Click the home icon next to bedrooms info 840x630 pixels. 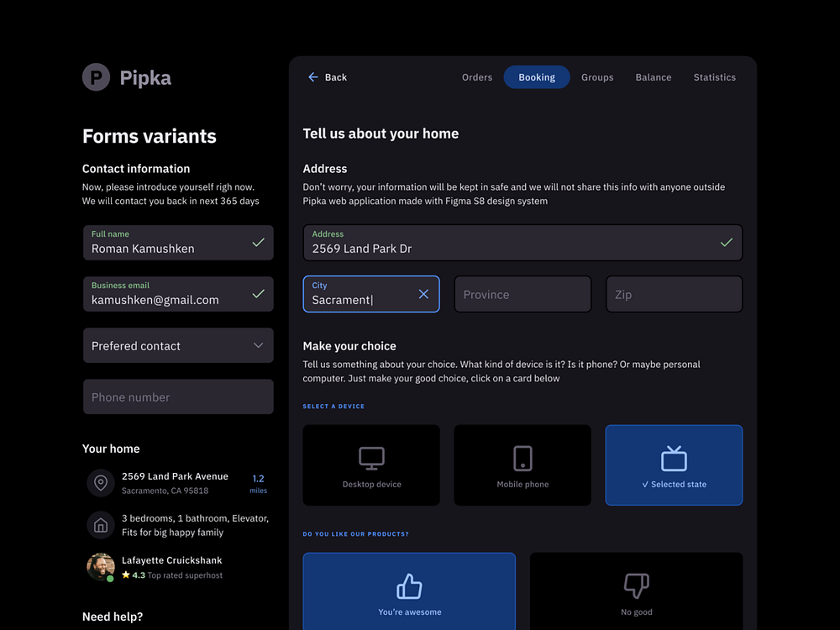click(x=101, y=525)
